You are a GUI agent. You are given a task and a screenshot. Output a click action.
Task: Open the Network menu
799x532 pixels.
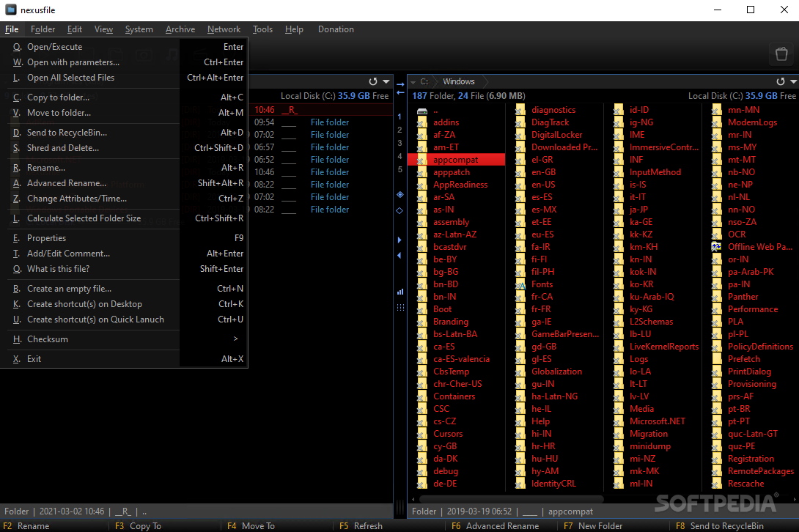coord(224,29)
